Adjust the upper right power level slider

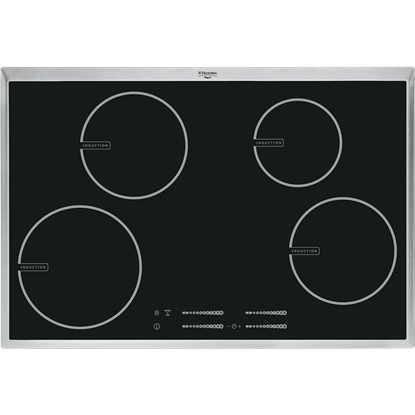pyautogui.click(x=266, y=313)
